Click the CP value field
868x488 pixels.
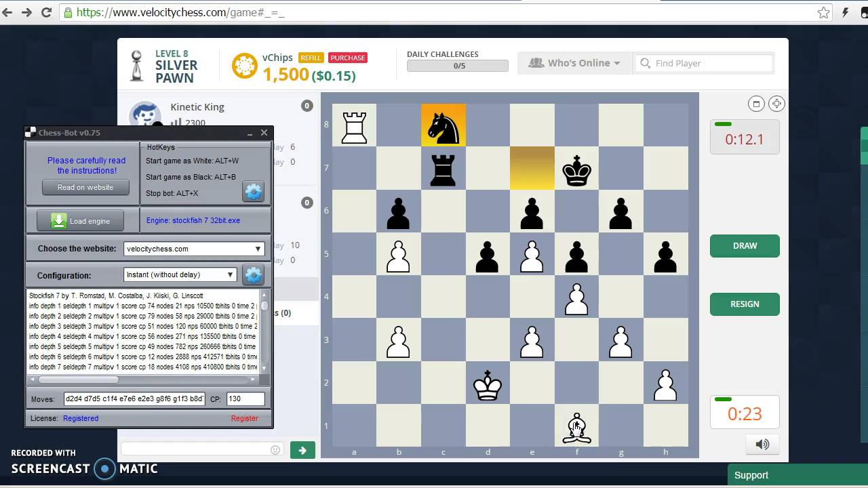(x=245, y=399)
